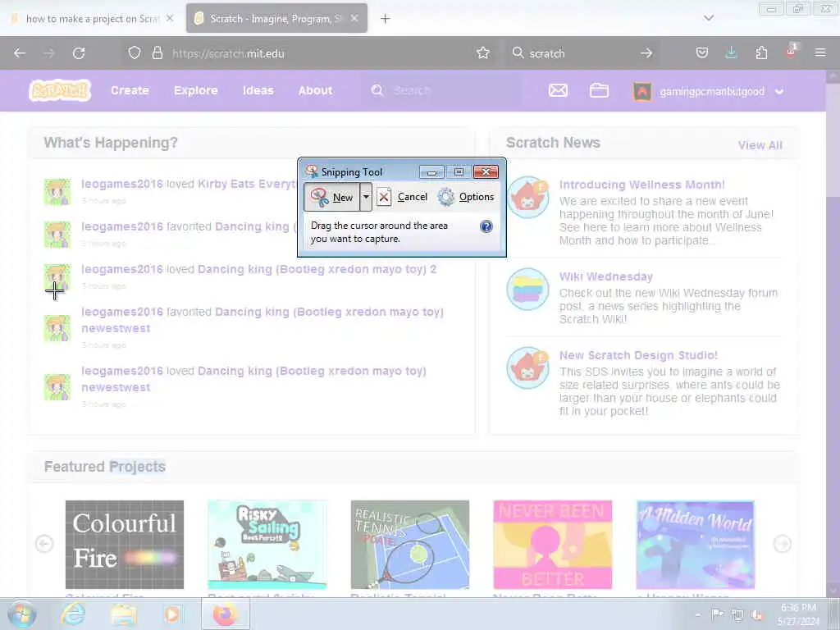
Task: Open the list all tabs chevron
Action: 709,18
